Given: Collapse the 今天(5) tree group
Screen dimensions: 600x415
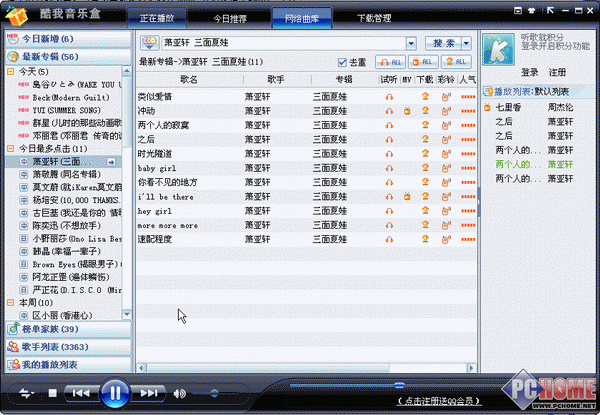Looking at the screenshot, I should [x=11, y=72].
